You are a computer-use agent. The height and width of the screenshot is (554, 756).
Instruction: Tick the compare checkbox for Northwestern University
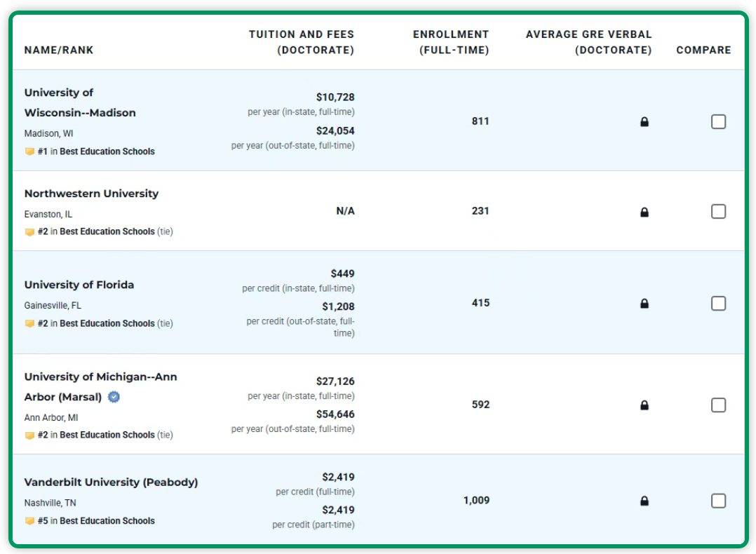pyautogui.click(x=718, y=212)
